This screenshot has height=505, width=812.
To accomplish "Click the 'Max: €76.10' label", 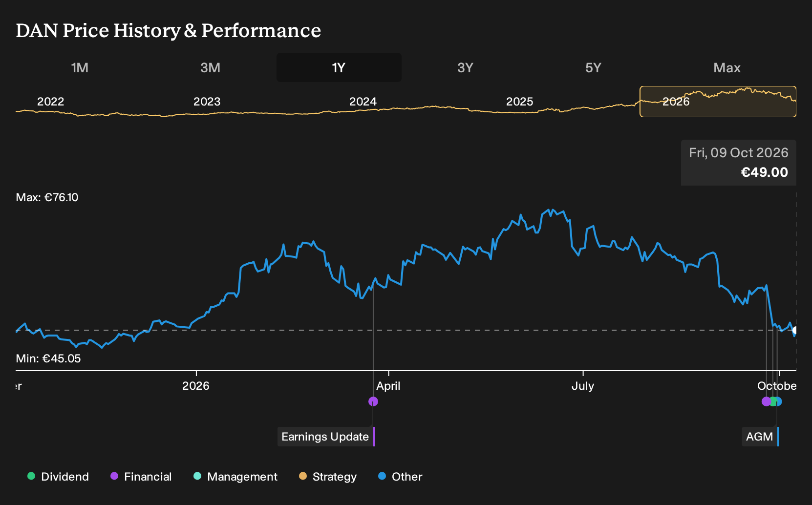I will point(47,197).
